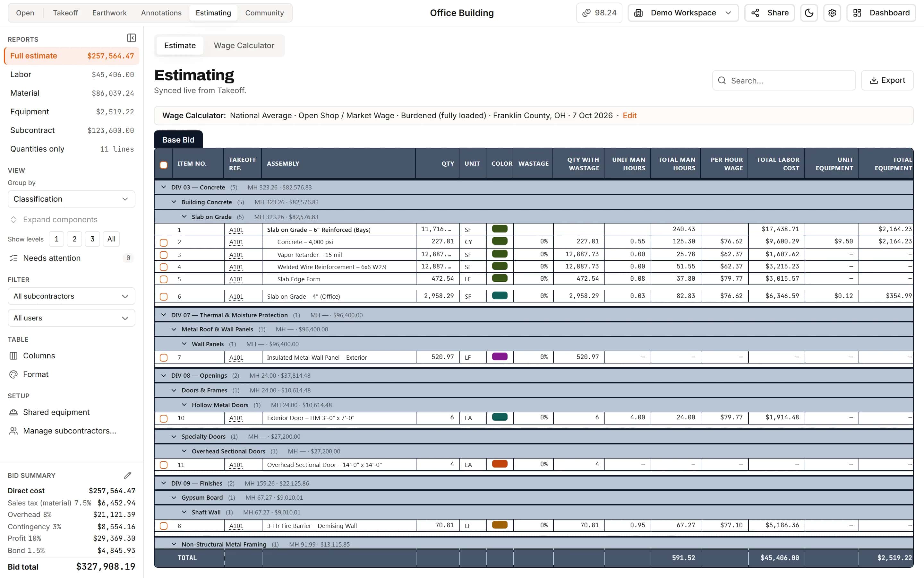The width and height of the screenshot is (924, 578).
Task: Click purple color swatch for Wall Panel row
Action: (500, 357)
